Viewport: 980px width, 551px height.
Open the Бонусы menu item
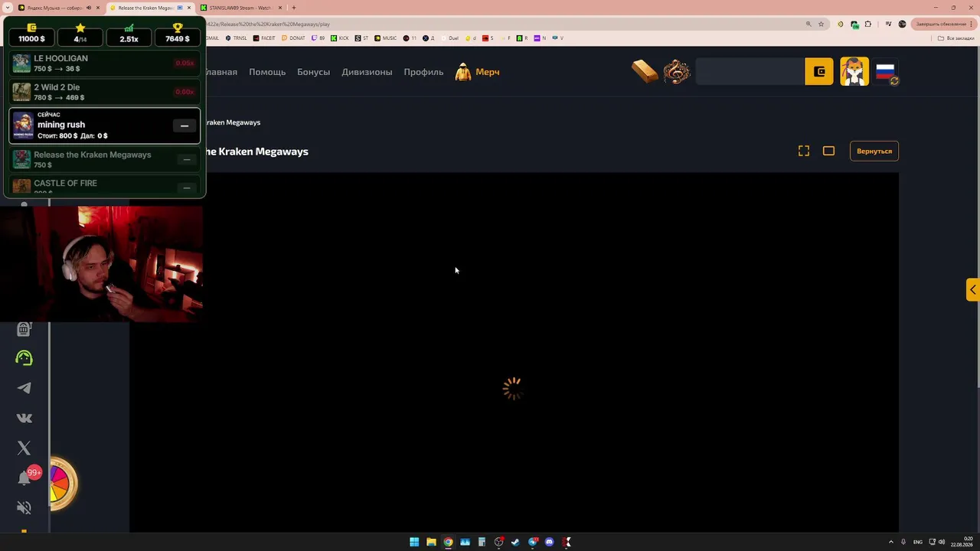314,72
